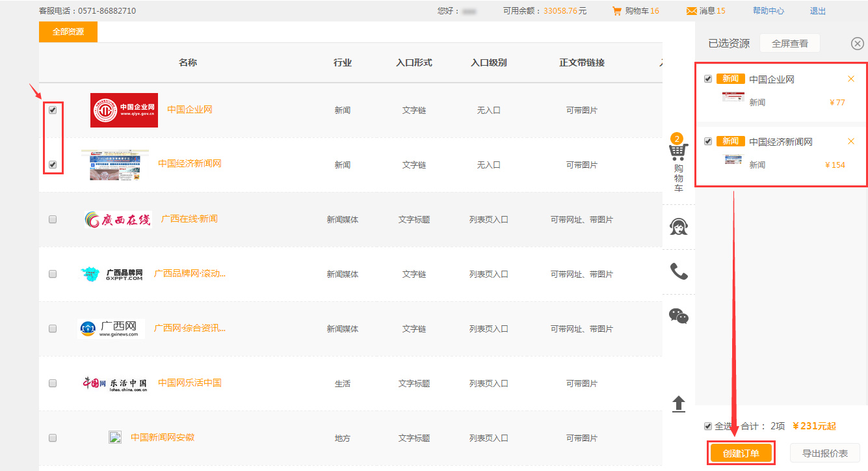Remove 中国经济新闻网 from selected resources
Screen dimensions: 868x471
[851, 141]
